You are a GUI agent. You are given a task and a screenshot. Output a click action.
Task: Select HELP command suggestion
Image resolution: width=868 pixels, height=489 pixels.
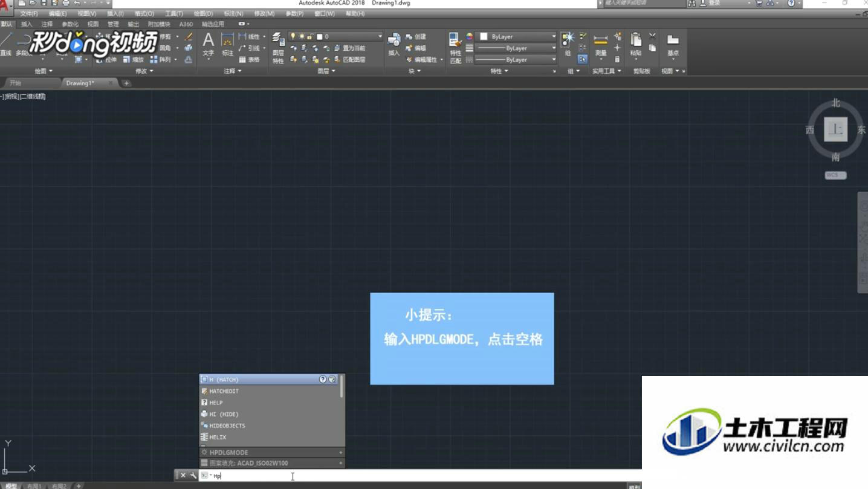point(270,403)
